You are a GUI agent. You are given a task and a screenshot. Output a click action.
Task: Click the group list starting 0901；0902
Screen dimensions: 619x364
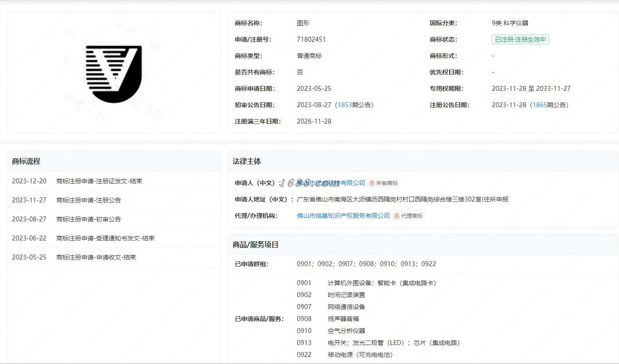366,264
